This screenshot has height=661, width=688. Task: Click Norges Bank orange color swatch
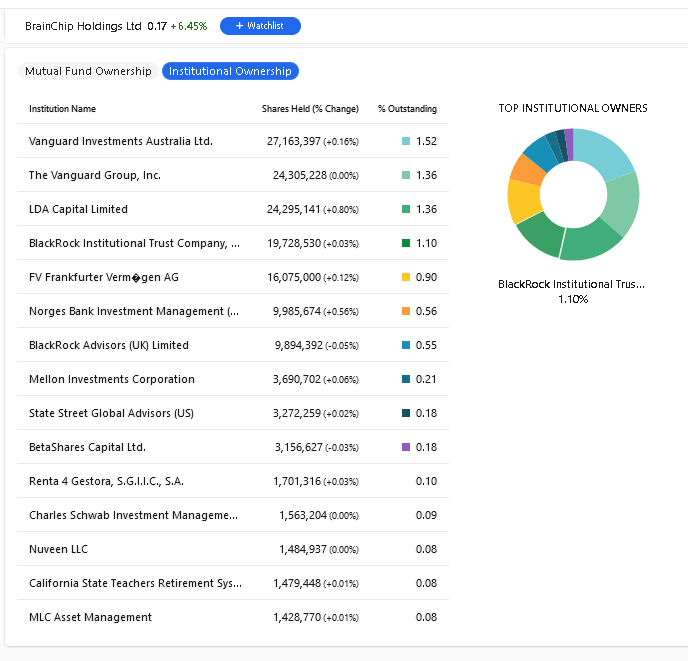pyautogui.click(x=406, y=311)
